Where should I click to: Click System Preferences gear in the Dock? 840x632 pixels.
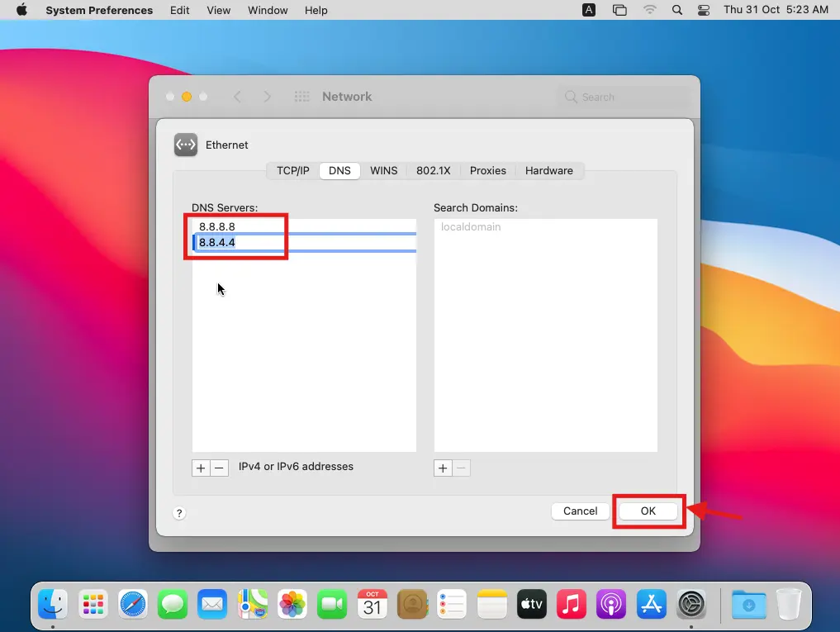pyautogui.click(x=691, y=604)
